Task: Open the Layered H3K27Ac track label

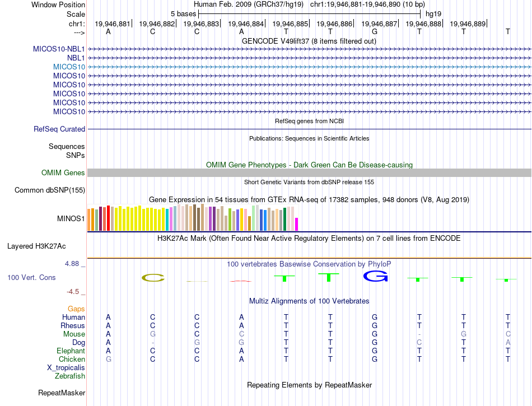Action: pos(36,246)
